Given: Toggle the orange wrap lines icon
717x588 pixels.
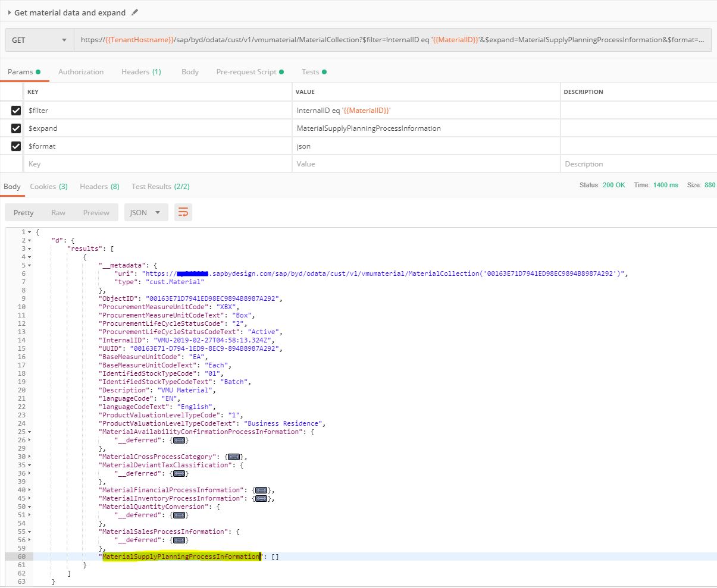Looking at the screenshot, I should click(183, 212).
